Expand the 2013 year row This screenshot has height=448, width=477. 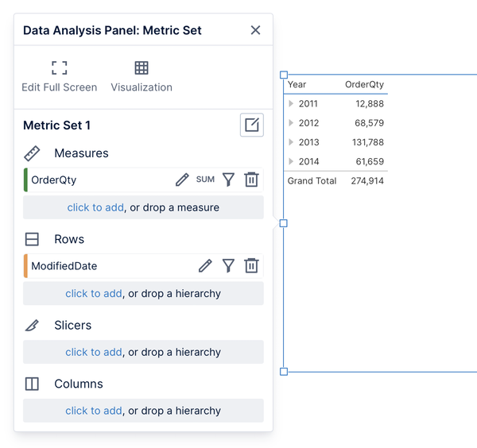292,142
